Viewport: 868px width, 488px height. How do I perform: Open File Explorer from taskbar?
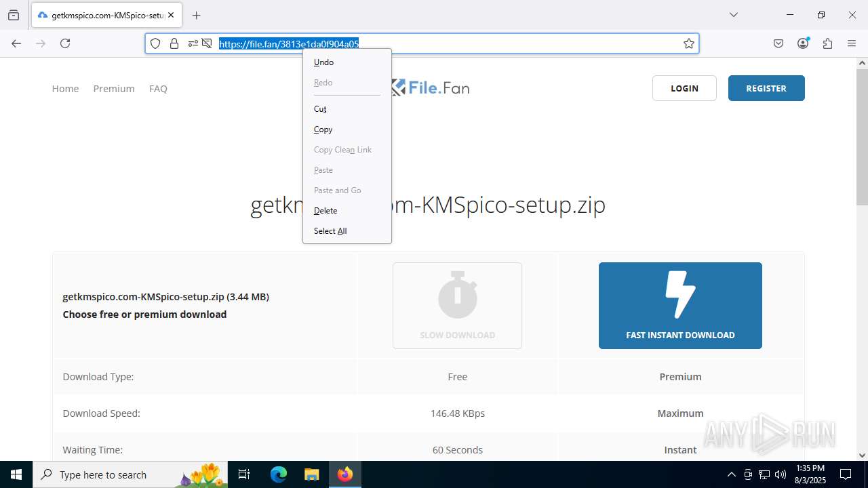pos(311,474)
